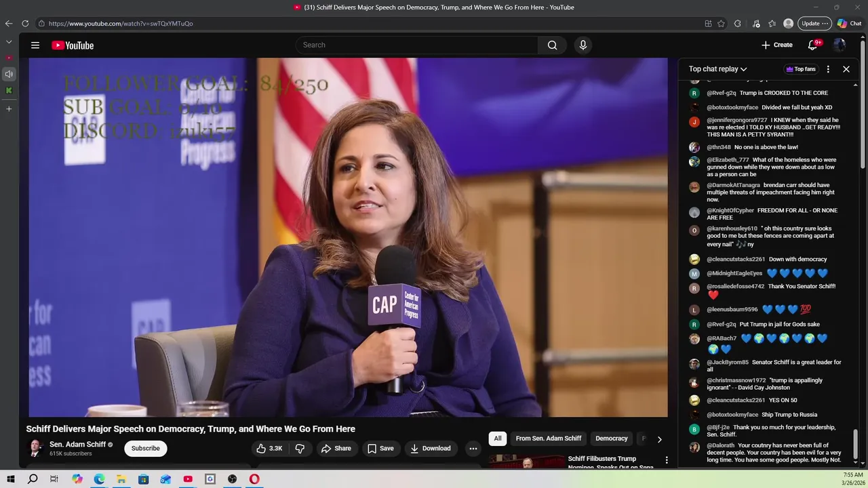Open the taskbar clock and date
Viewport: 868px width, 488px height.
click(x=853, y=479)
